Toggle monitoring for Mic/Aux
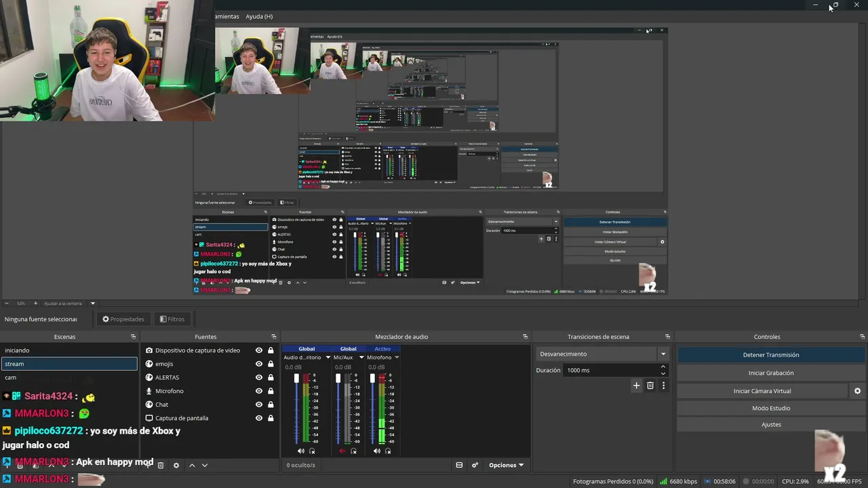 click(x=353, y=451)
